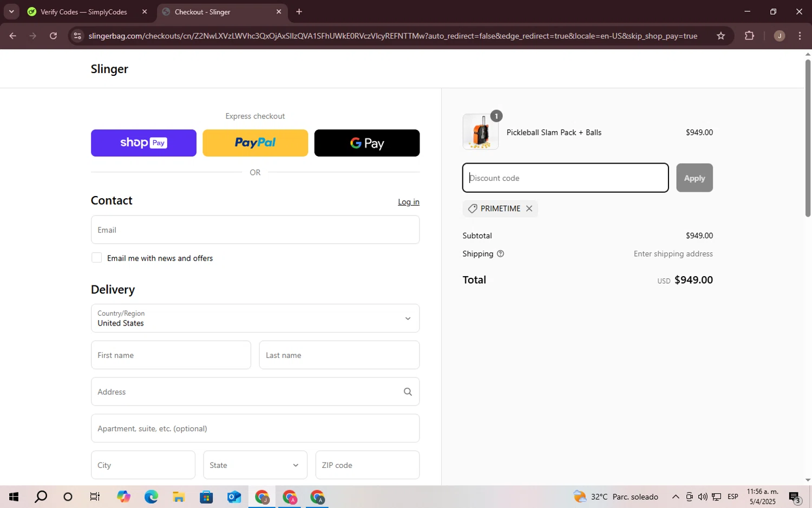This screenshot has width=812, height=508.
Task: Launch Copilot from taskbar
Action: click(123, 497)
